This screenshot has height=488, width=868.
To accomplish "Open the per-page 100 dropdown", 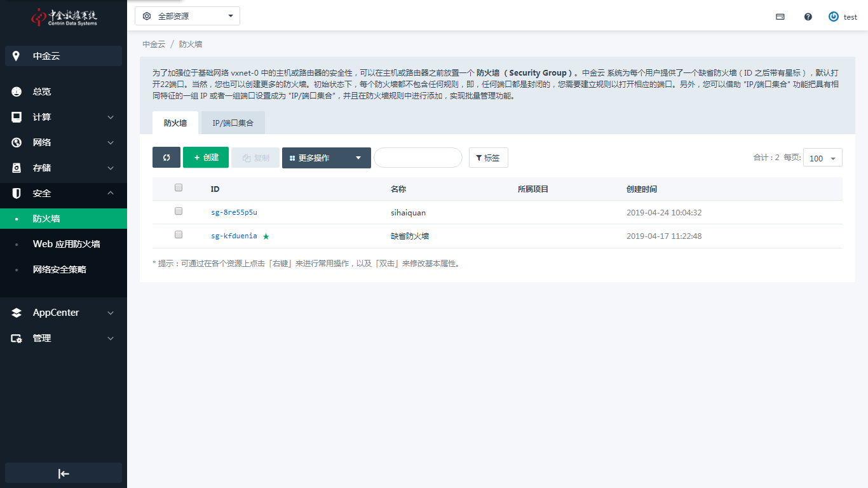I will [x=823, y=158].
